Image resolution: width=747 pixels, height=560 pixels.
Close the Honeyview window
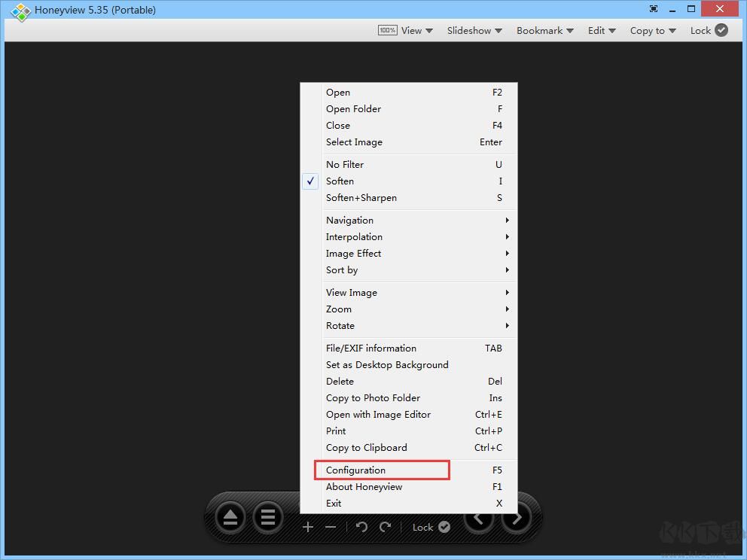click(720, 9)
